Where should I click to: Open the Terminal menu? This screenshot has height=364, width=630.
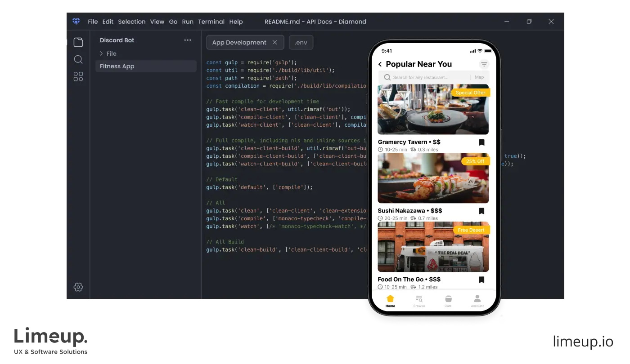point(211,22)
